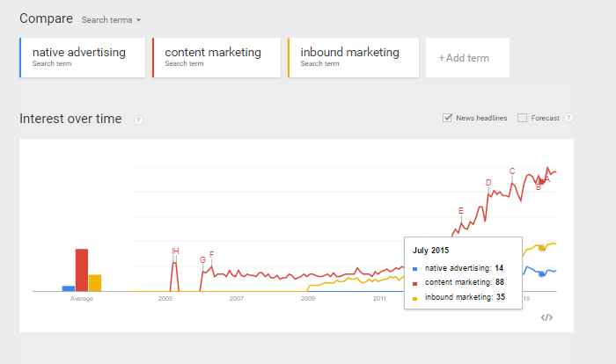
Task: Open the help icon beside Interest over time
Action: pyautogui.click(x=139, y=120)
